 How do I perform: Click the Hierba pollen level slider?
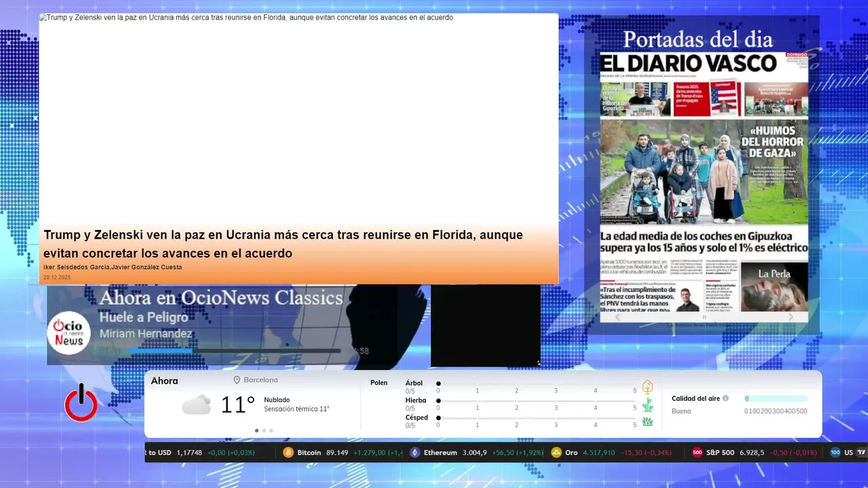point(536,401)
